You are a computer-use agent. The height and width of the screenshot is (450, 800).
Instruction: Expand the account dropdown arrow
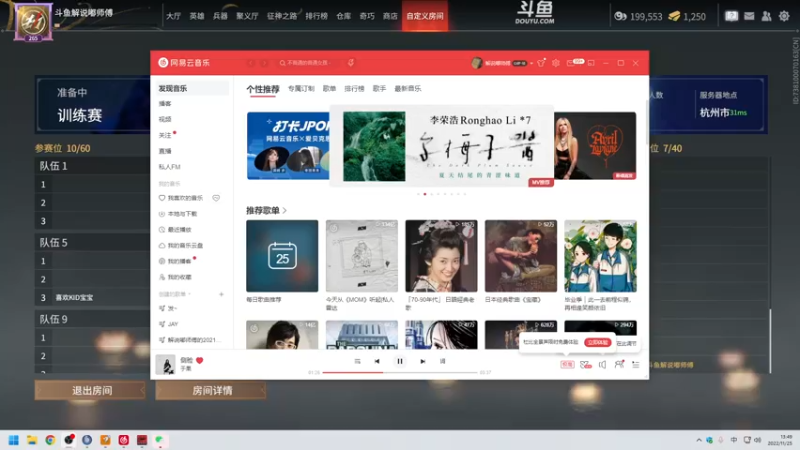531,63
